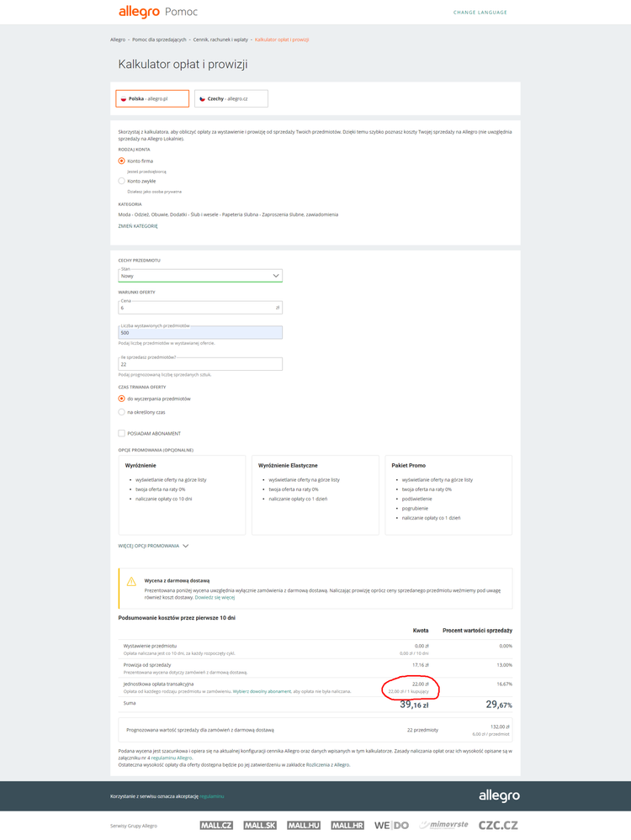Select the Konto firma radio button
Image resolution: width=631 pixels, height=840 pixels.
122,161
